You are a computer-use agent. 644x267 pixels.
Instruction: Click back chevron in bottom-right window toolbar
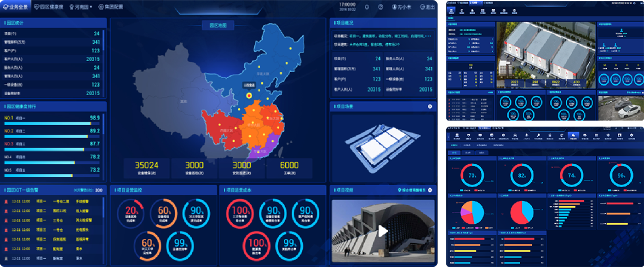tap(449, 136)
